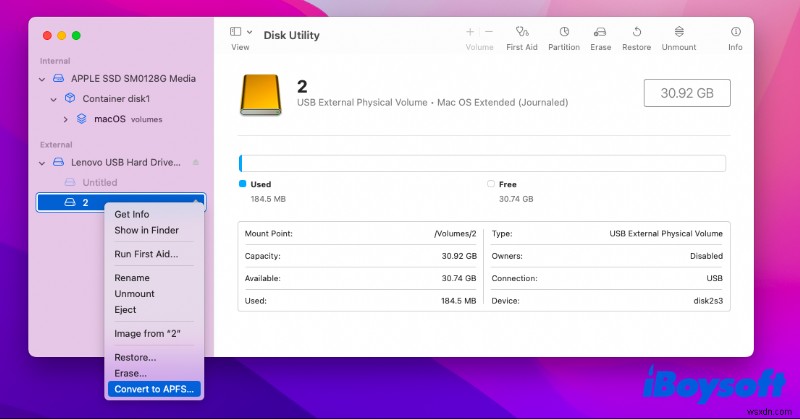Click the disk usage bar
The image size is (800, 419).
482,163
